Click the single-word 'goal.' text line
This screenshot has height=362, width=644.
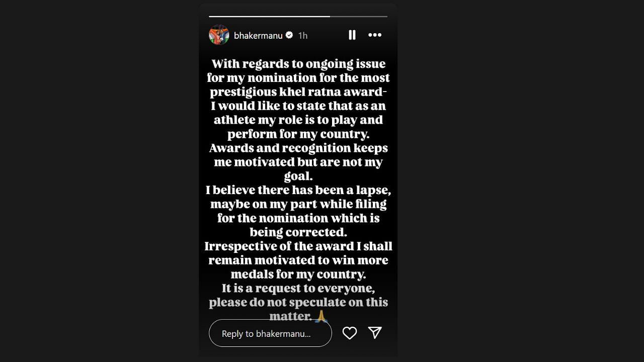(298, 176)
